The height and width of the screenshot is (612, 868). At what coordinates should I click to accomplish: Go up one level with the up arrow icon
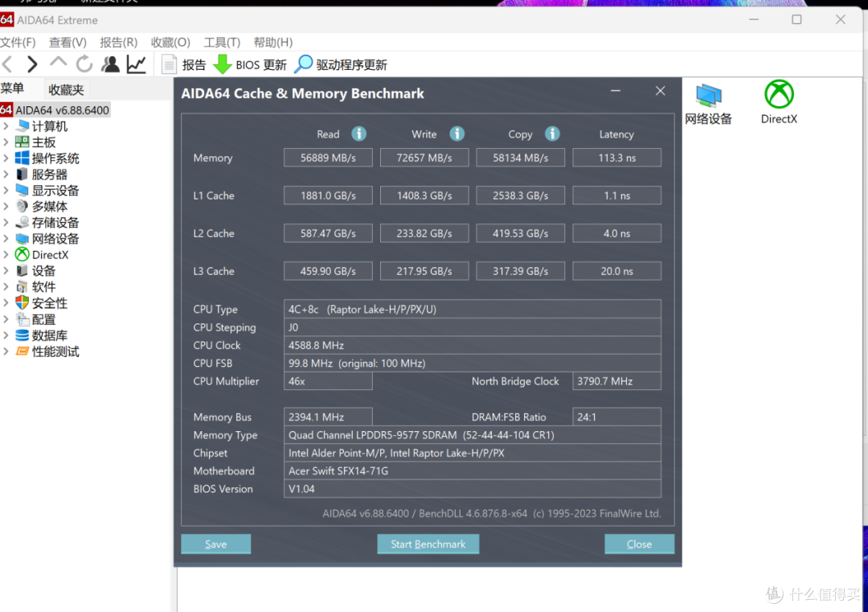(x=58, y=64)
